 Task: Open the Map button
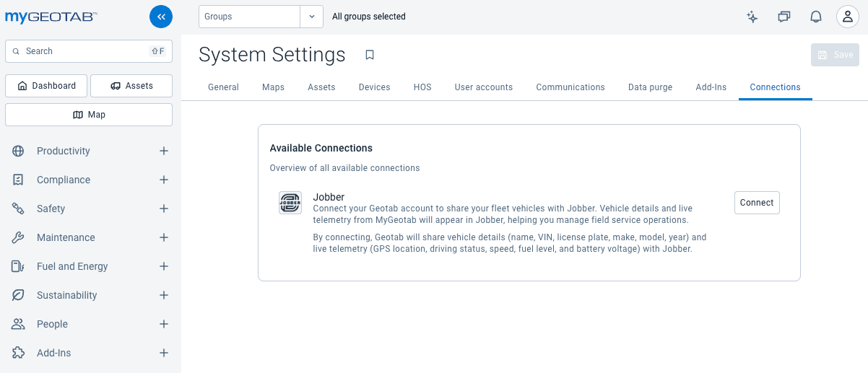pyautogui.click(x=89, y=115)
